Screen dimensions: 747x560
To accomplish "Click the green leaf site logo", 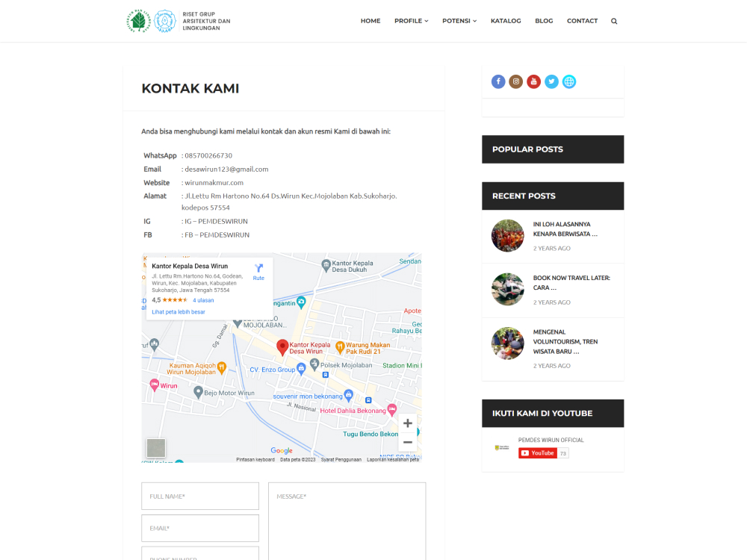I will tap(139, 21).
